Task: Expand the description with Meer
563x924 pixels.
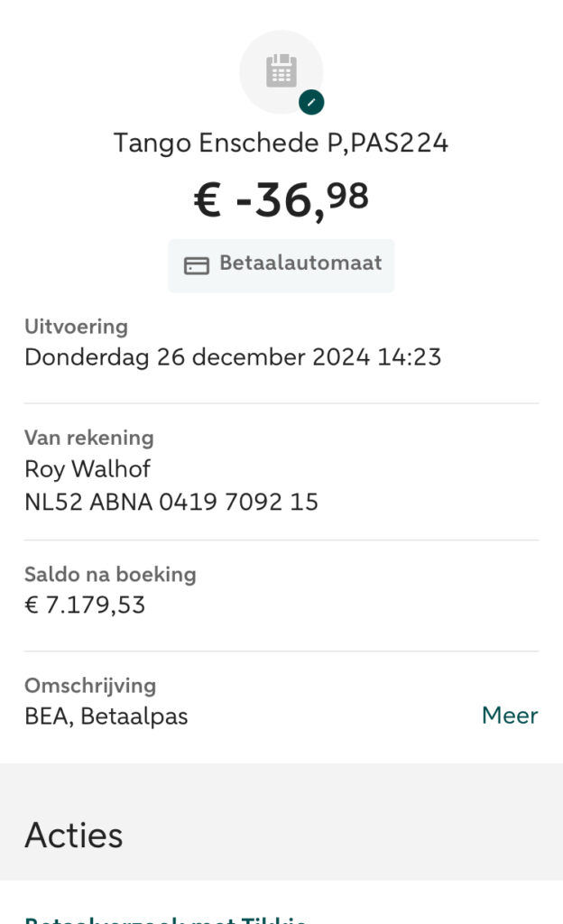Action: click(509, 716)
